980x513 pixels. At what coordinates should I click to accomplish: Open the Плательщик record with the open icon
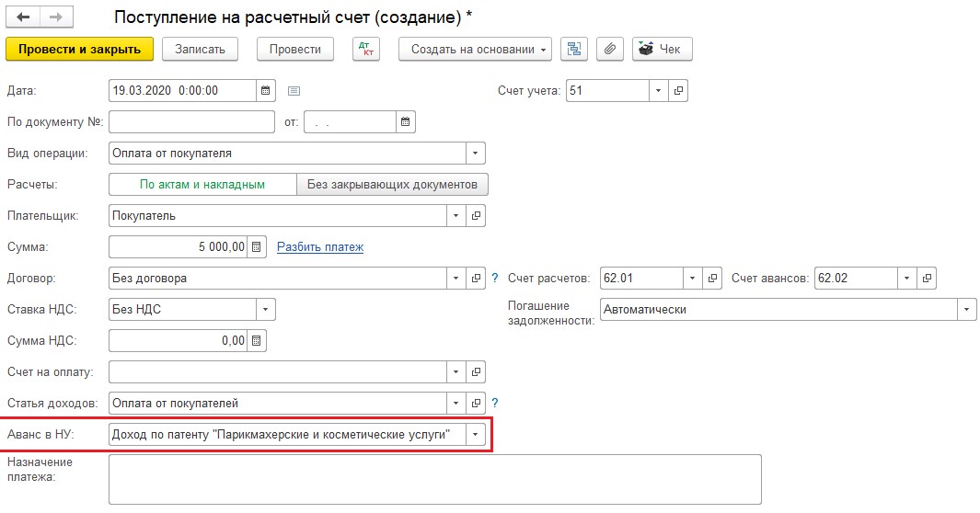click(x=476, y=216)
